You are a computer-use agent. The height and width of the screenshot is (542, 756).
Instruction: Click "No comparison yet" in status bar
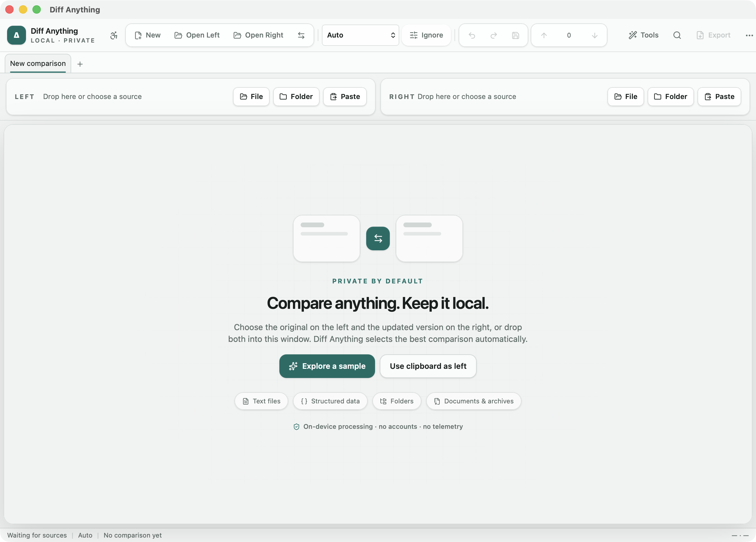[x=133, y=535]
